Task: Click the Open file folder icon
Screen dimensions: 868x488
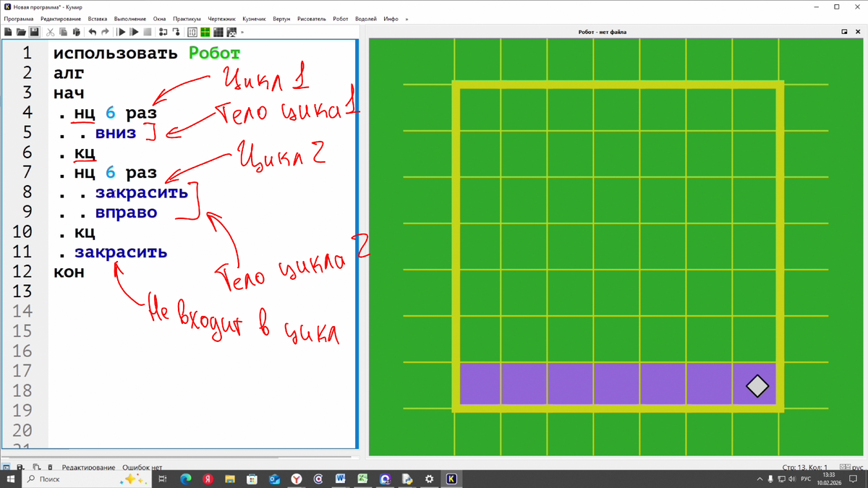Action: click(x=21, y=32)
